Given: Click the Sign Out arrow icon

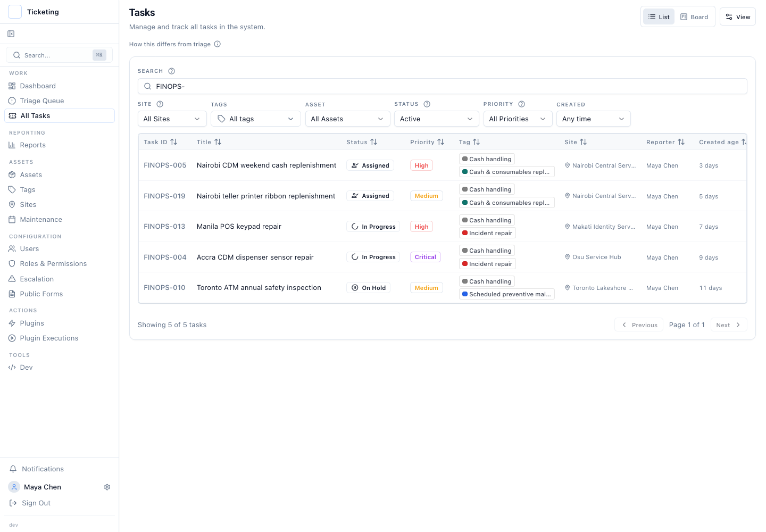Looking at the screenshot, I should (x=13, y=503).
